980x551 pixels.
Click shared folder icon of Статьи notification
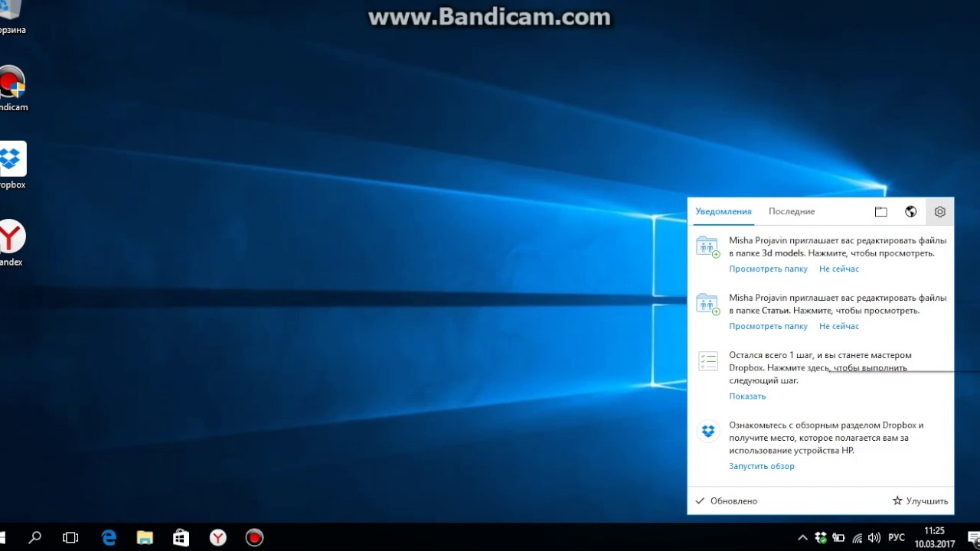pyautogui.click(x=708, y=304)
